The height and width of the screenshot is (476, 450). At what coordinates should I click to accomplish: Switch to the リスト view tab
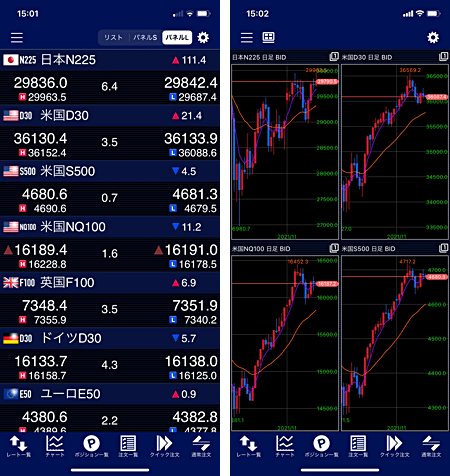(113, 37)
